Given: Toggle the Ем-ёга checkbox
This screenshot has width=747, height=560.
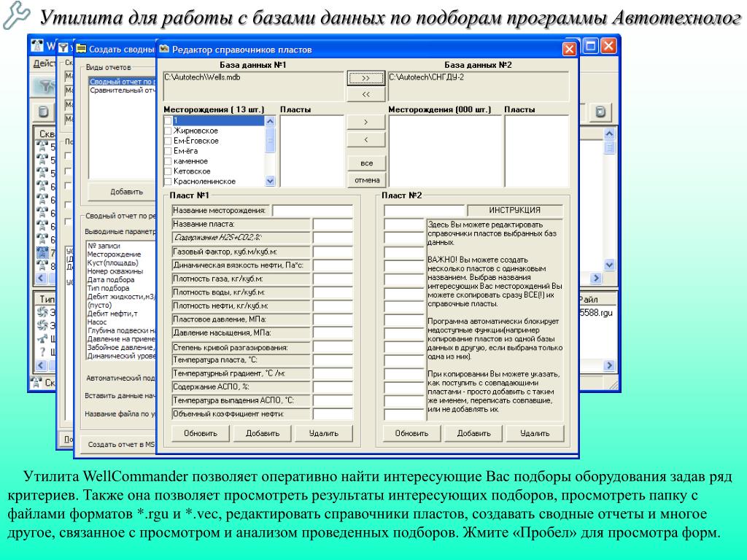Looking at the screenshot, I should (x=169, y=151).
